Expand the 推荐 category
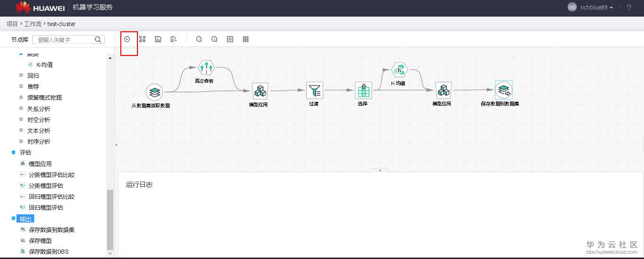Viewport: 644px width, 259px height. pos(21,86)
